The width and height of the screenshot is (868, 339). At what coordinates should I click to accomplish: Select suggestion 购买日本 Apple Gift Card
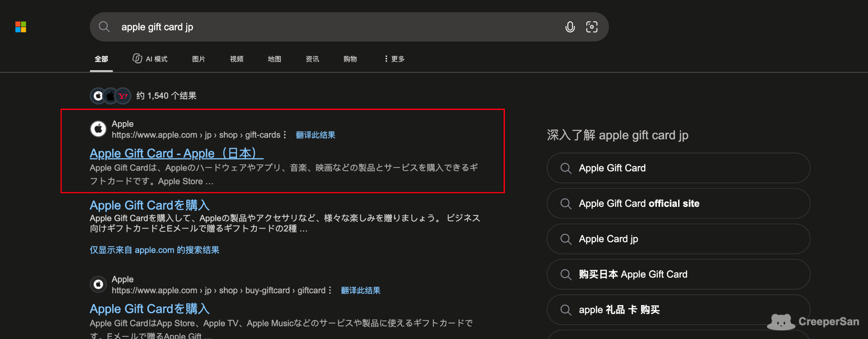pos(678,274)
